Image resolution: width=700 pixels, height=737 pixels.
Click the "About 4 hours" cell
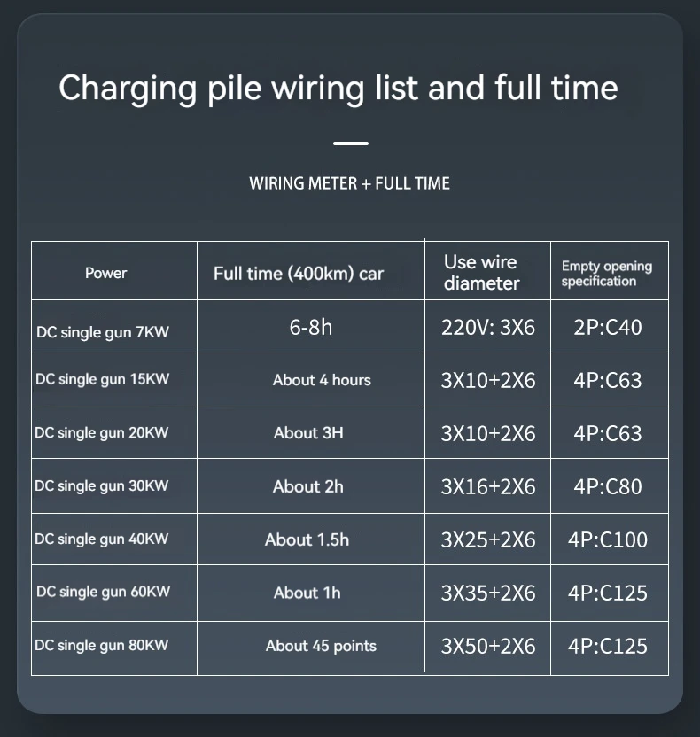[322, 380]
